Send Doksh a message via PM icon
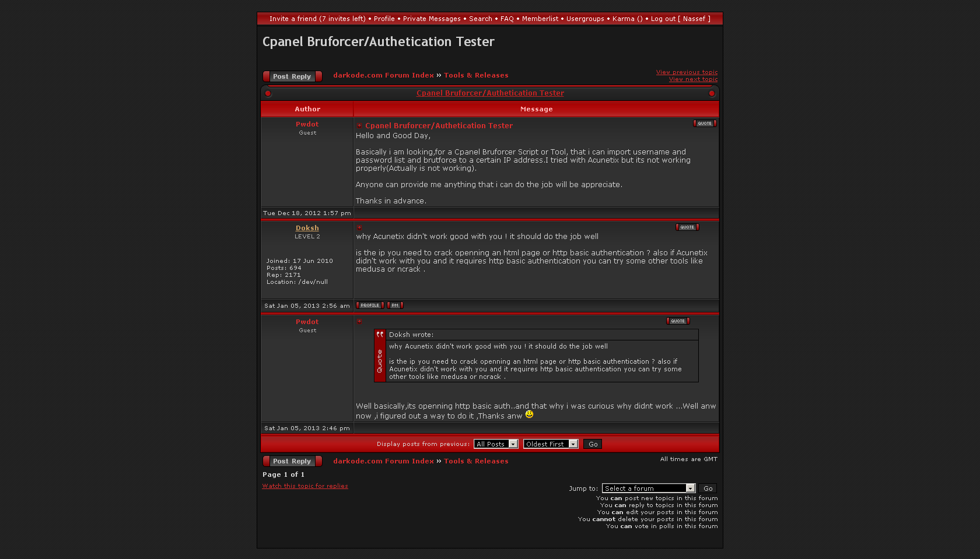The height and width of the screenshot is (559, 980). (x=395, y=305)
